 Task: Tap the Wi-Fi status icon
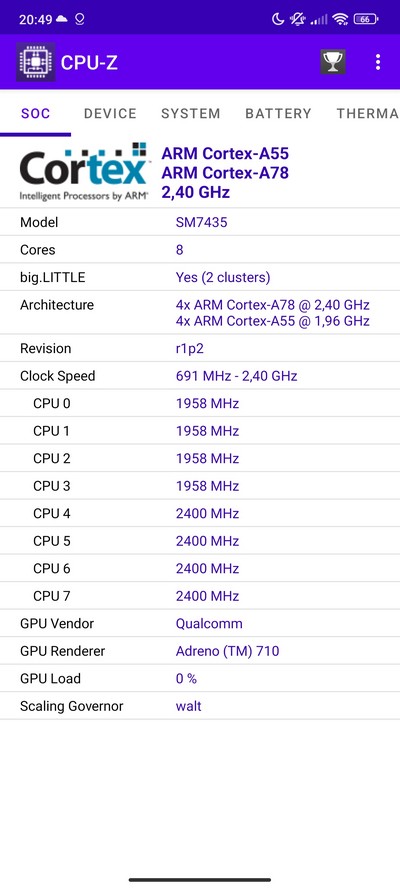340,19
